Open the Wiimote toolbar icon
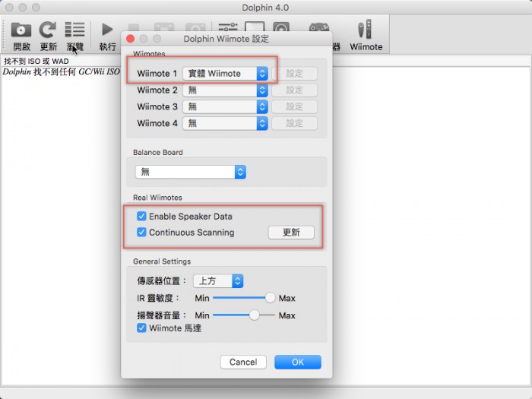 (366, 29)
